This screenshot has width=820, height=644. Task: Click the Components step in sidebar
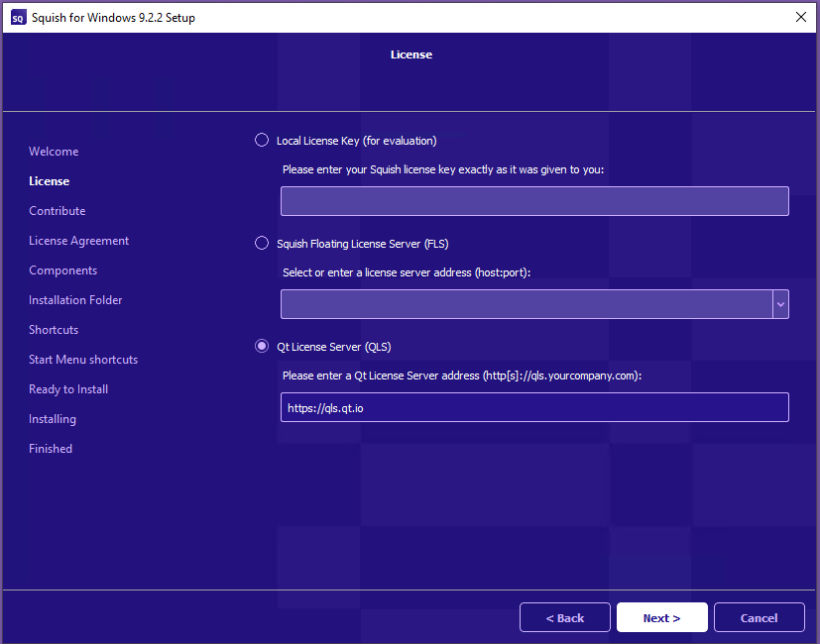(x=62, y=270)
